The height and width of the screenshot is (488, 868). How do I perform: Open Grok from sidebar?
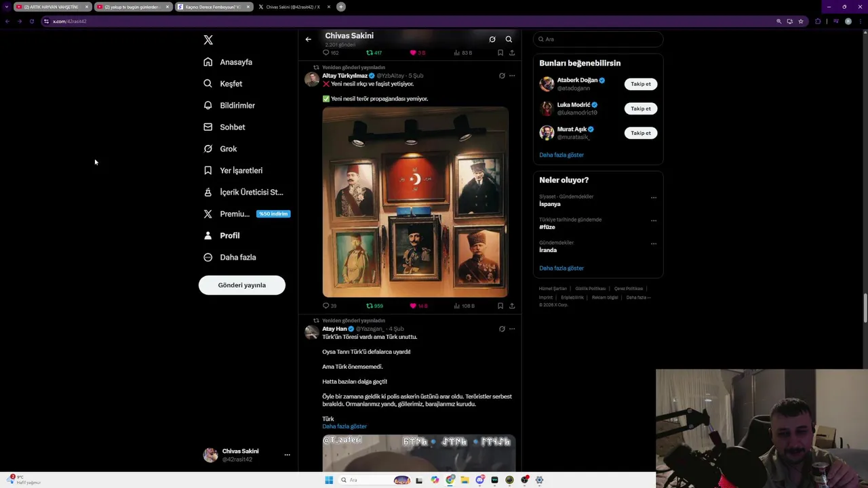(220, 148)
